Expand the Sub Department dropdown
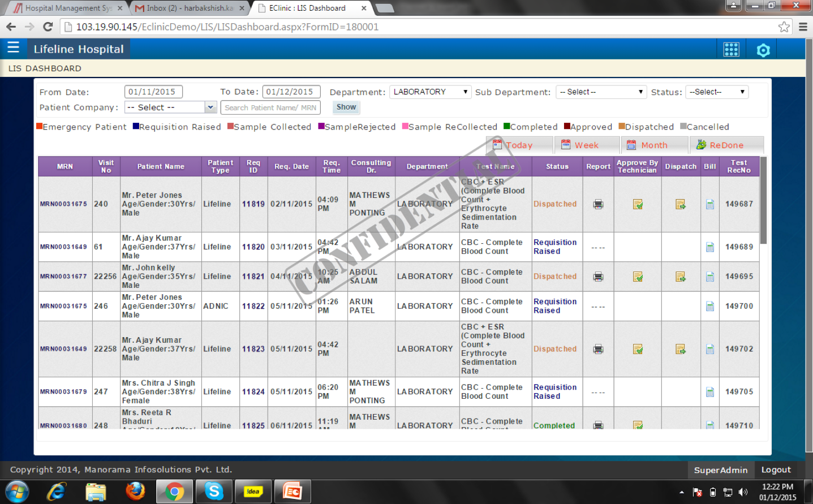 point(601,92)
